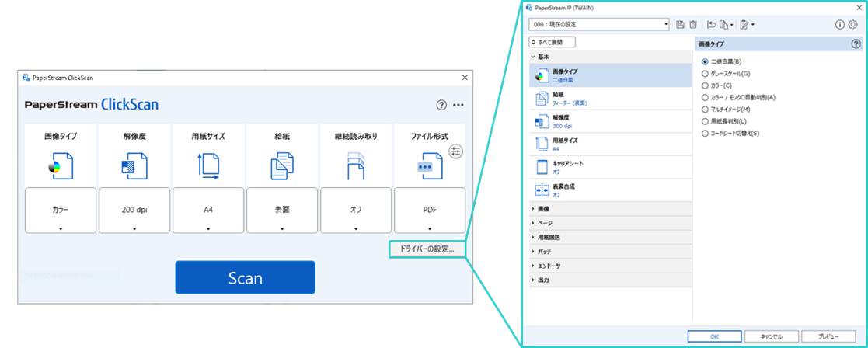Expand the バッチ section

611,252
